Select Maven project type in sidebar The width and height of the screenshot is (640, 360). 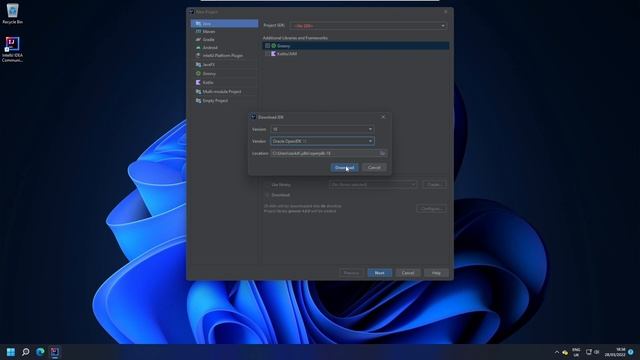(224, 31)
